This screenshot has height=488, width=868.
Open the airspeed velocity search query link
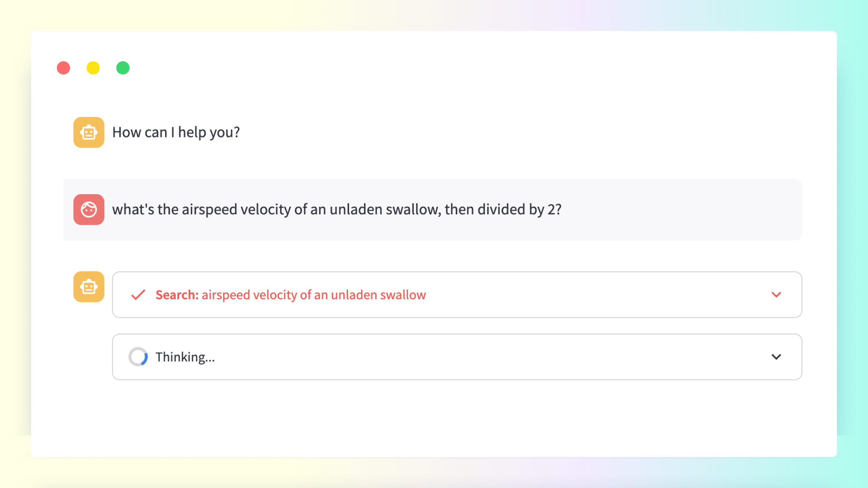coord(314,295)
